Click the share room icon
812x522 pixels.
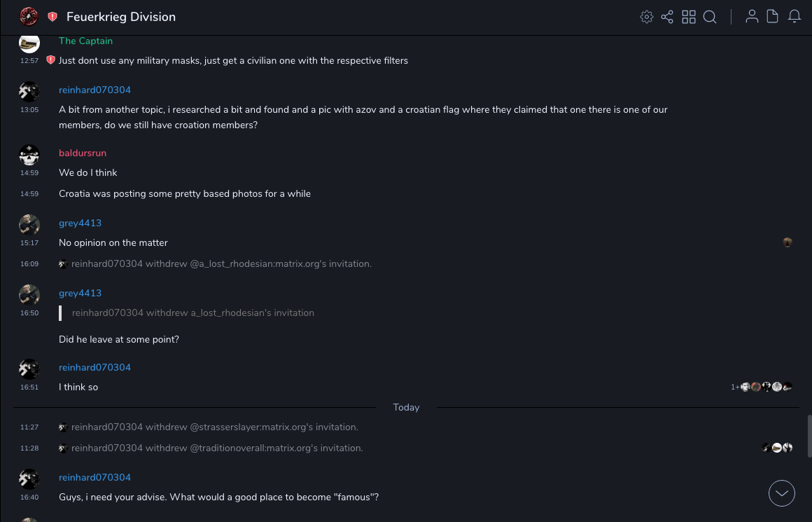[667, 17]
